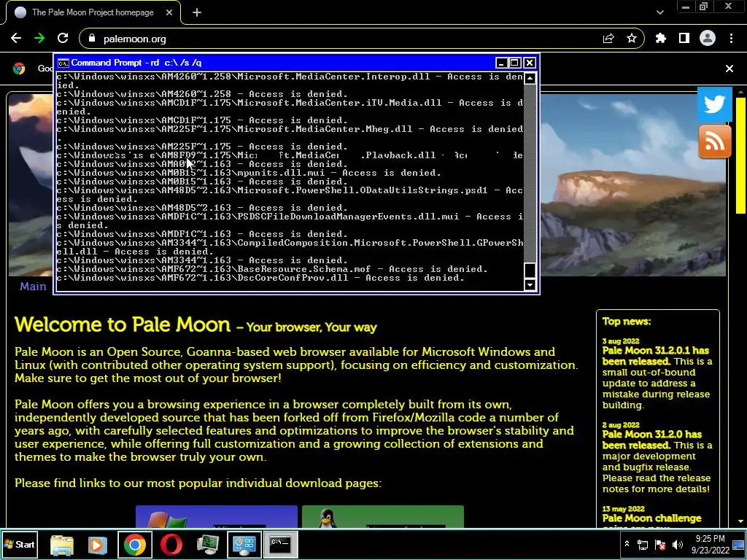
Task: Click the 'Top news:' heading
Action: click(x=627, y=322)
